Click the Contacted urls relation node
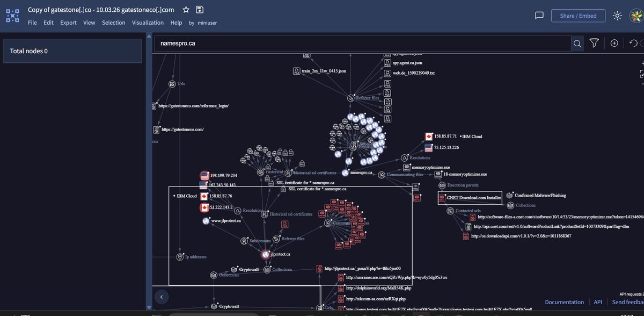 (451, 211)
